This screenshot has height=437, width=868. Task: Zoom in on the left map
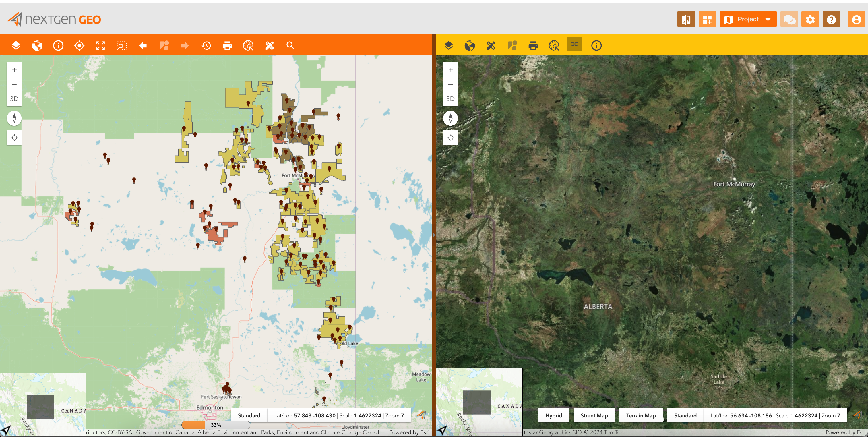[14, 70]
